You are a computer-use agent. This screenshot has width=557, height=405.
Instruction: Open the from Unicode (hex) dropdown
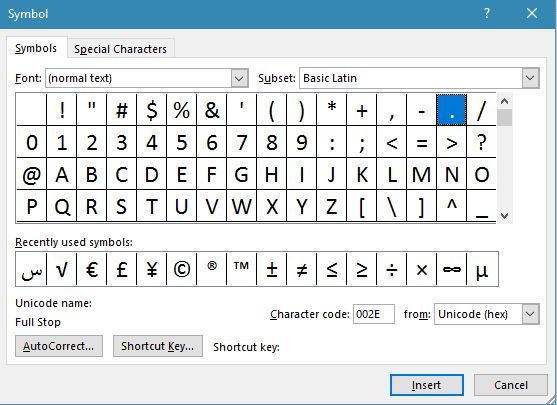pyautogui.click(x=530, y=314)
